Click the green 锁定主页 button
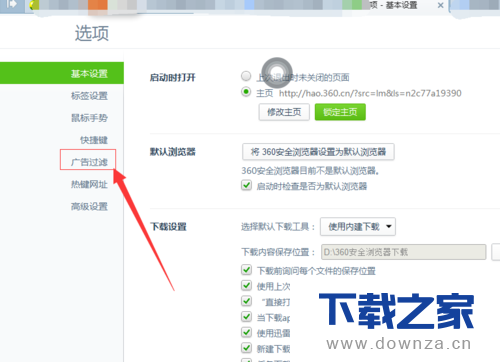This screenshot has width=500, height=362. pyautogui.click(x=340, y=112)
